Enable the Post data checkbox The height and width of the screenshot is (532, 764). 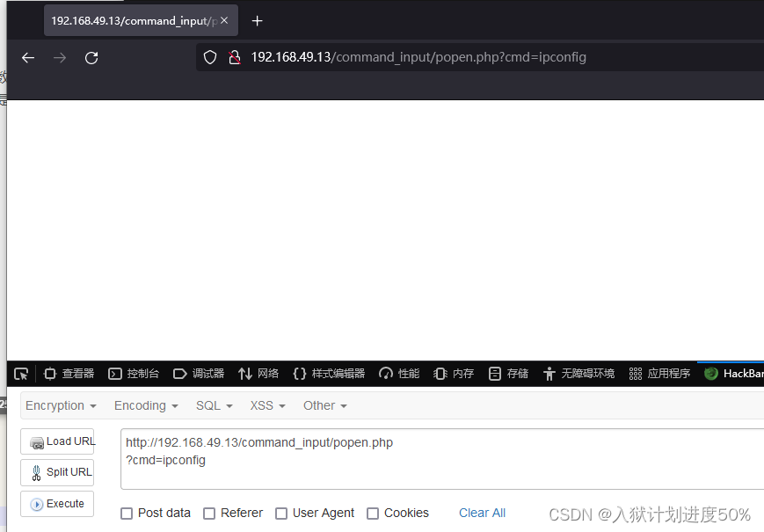(127, 514)
